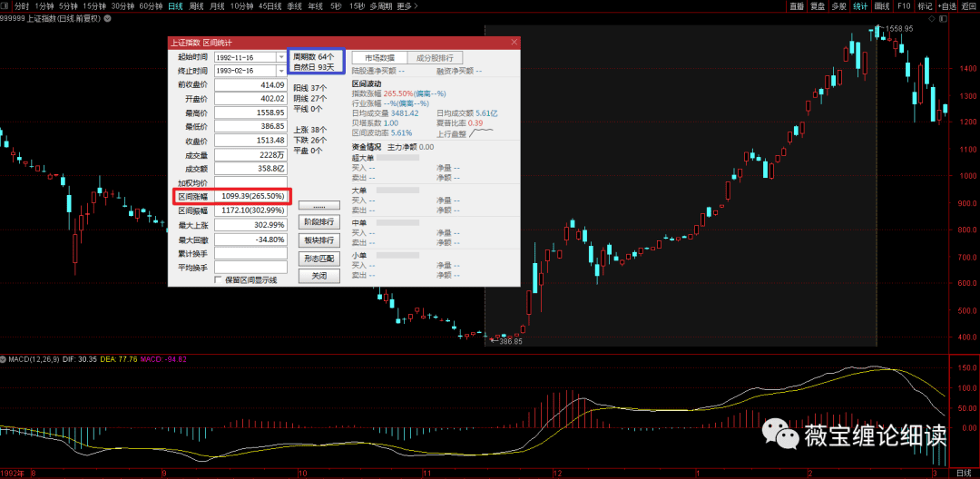Image resolution: width=980 pixels, height=479 pixels.
Task: Click the 日线 label in the bottom-right corner
Action: pyautogui.click(x=965, y=473)
